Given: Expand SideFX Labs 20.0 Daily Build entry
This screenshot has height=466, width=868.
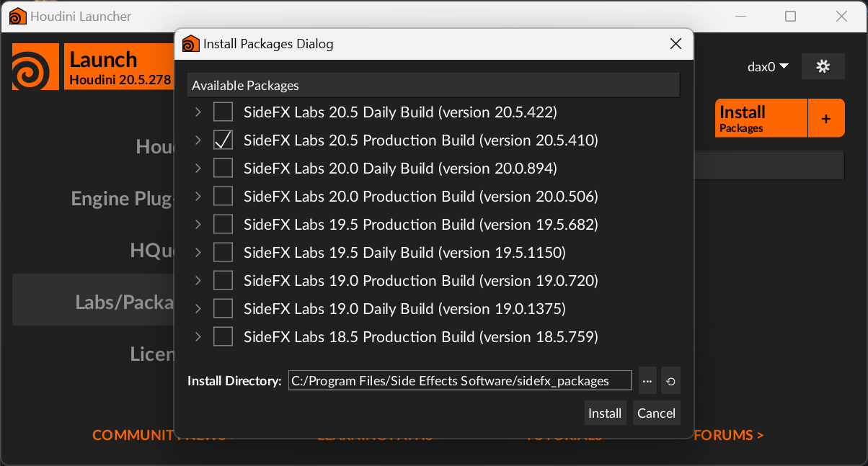Looking at the screenshot, I should 198,169.
